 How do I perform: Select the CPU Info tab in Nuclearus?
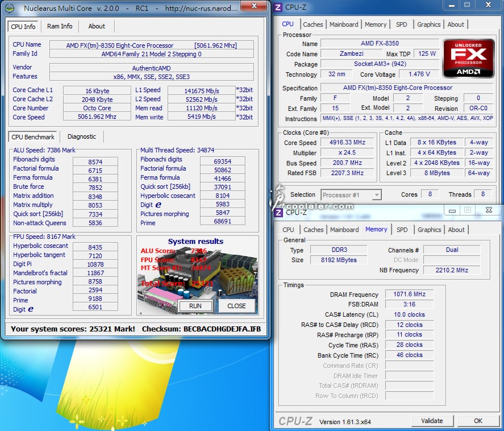[x=23, y=26]
